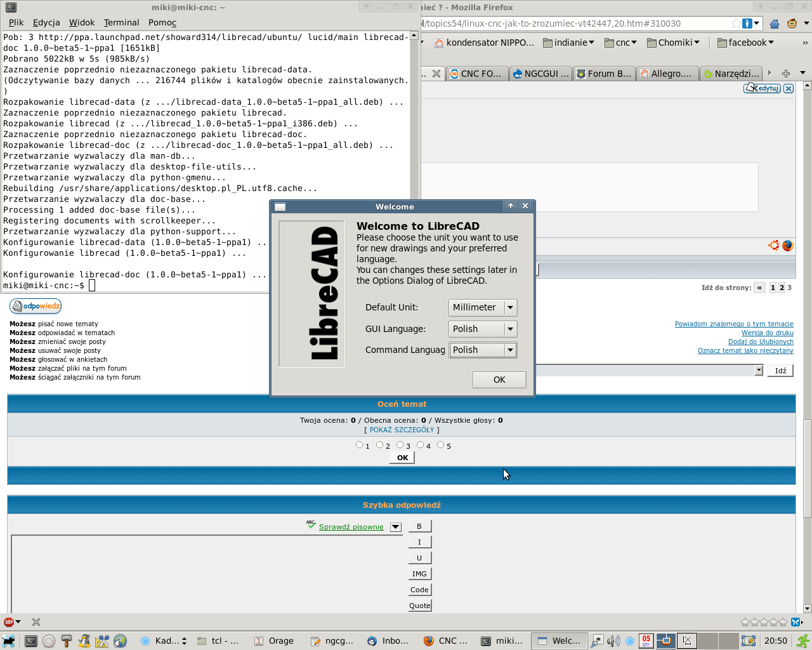Open the cnc bookmarks folder
Viewport: 812px width, 650px height.
click(x=621, y=43)
